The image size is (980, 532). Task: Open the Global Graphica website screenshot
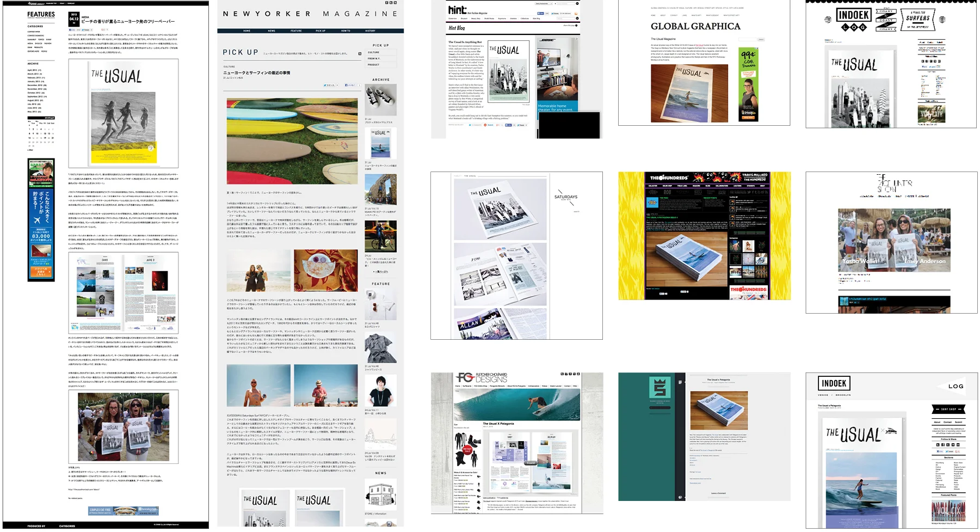click(704, 63)
